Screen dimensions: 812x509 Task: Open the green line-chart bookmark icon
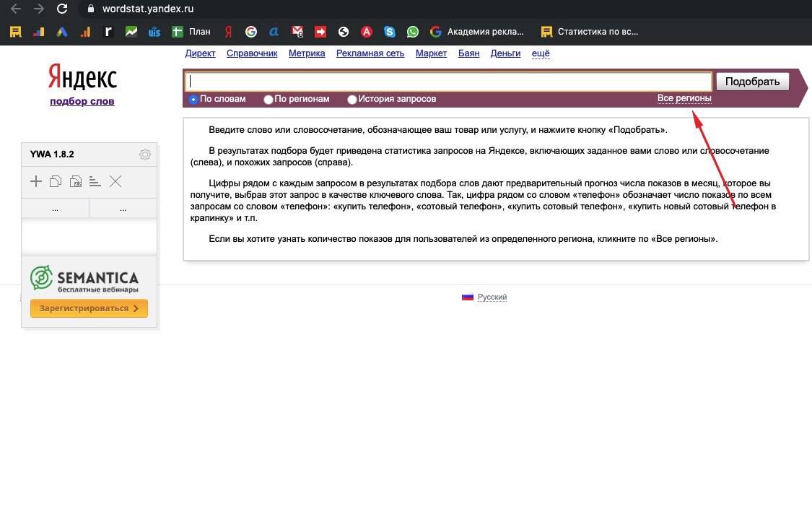(131, 32)
